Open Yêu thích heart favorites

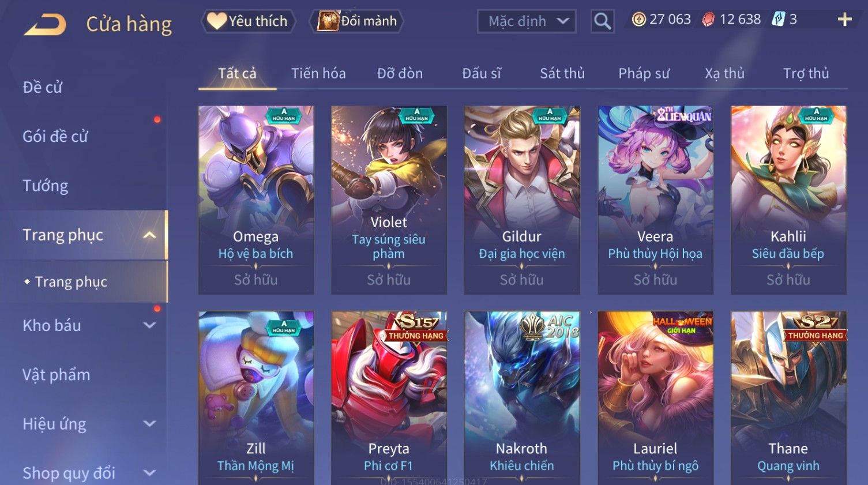click(x=248, y=21)
